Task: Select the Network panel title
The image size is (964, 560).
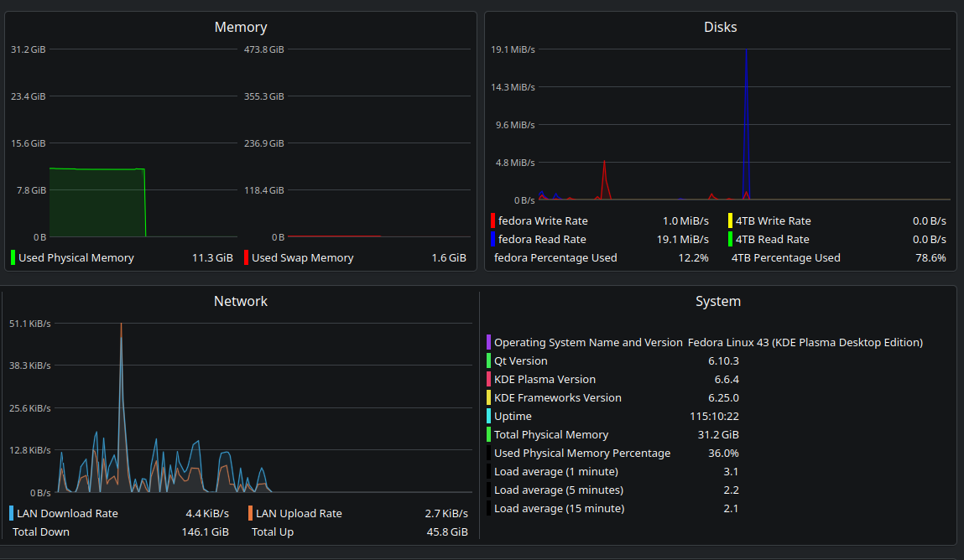Action: [x=241, y=302]
